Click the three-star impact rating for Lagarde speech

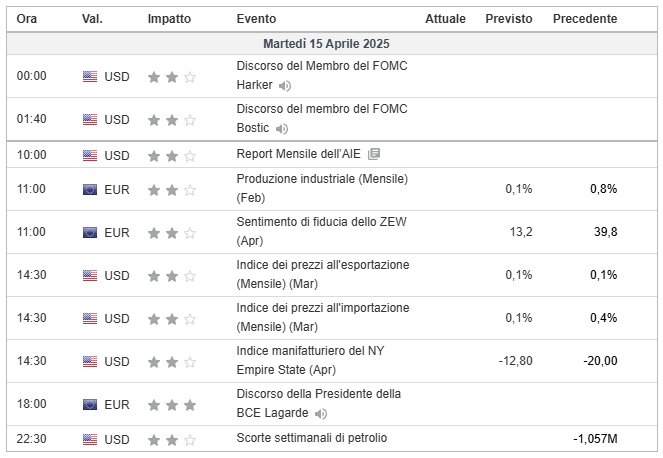pyautogui.click(x=172, y=405)
